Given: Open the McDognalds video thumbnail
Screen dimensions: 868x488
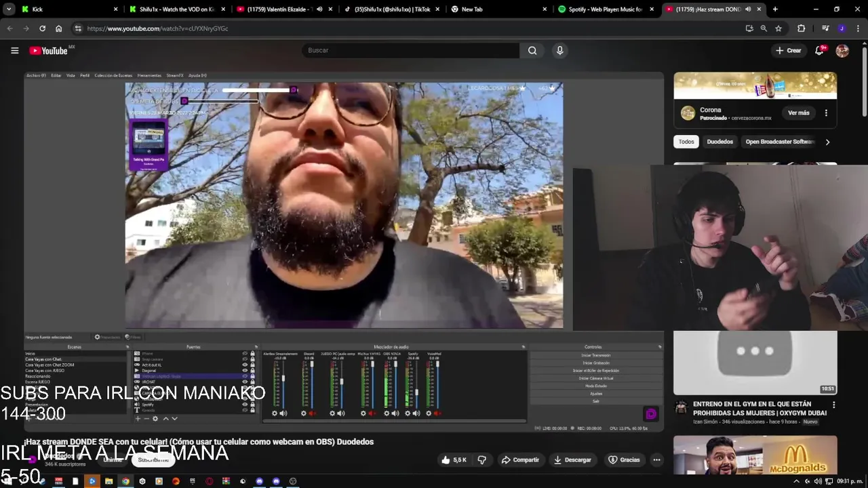Looking at the screenshot, I should (755, 456).
